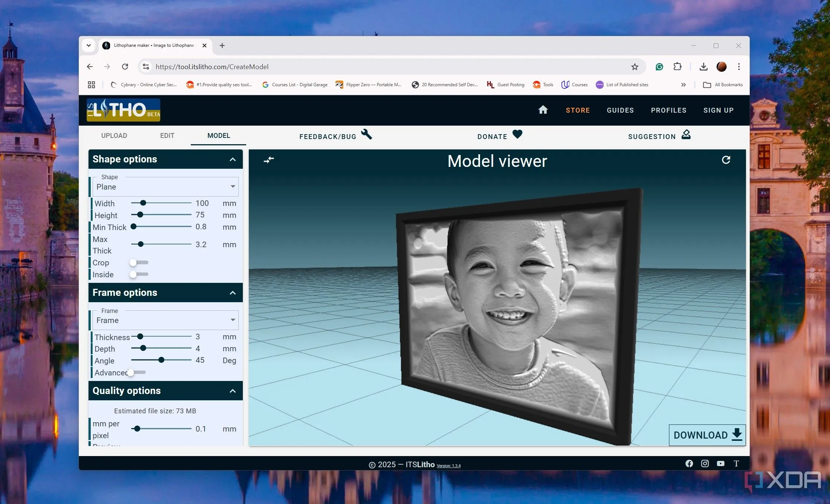Click the Depth slider handle
This screenshot has height=504, width=830.
click(143, 348)
